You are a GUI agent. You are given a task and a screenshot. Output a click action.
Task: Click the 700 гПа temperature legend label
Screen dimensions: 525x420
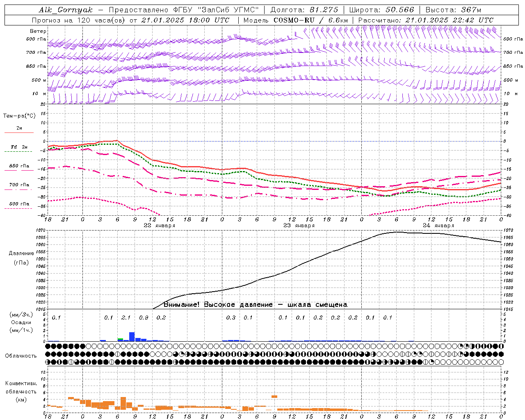pyautogui.click(x=19, y=185)
